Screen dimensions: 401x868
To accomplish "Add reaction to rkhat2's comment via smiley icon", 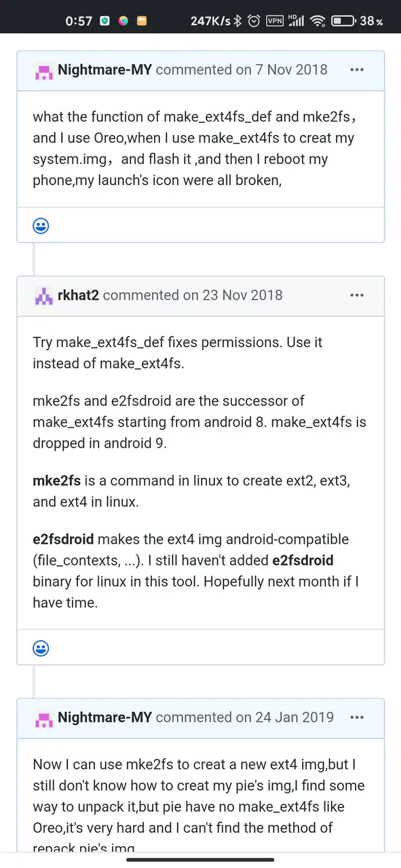I will point(41,648).
